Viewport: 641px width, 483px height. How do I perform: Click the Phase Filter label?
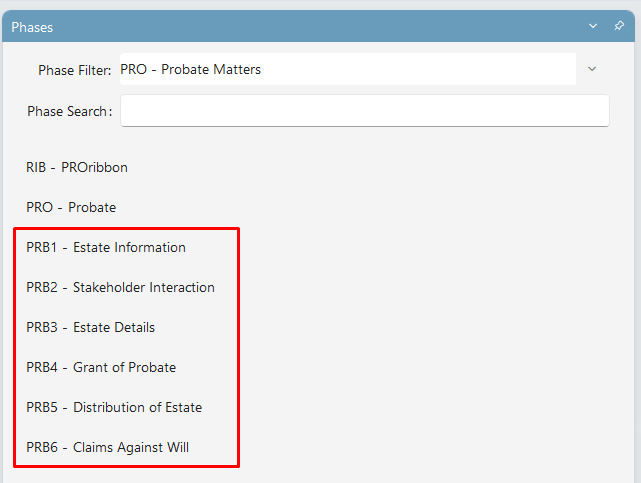point(74,70)
